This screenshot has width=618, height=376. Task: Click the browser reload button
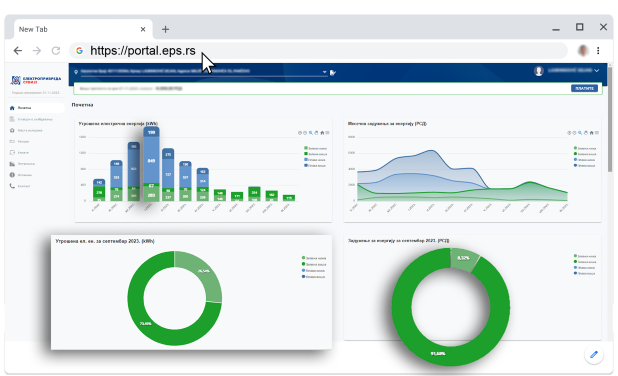(x=56, y=50)
